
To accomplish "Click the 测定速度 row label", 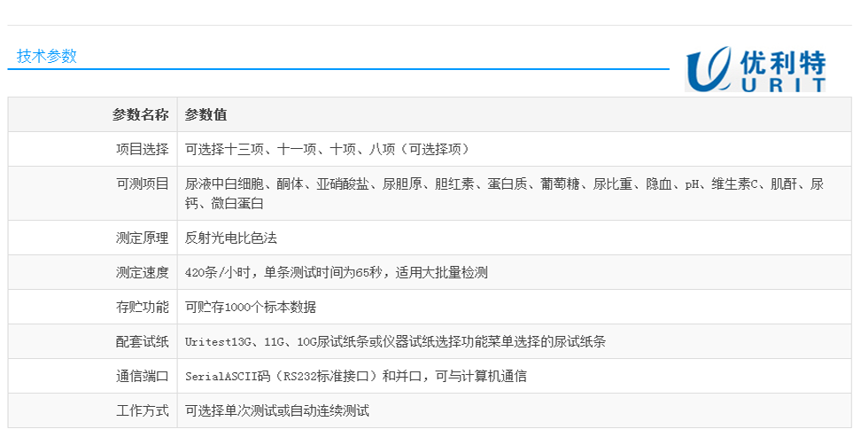I will click(x=143, y=272).
